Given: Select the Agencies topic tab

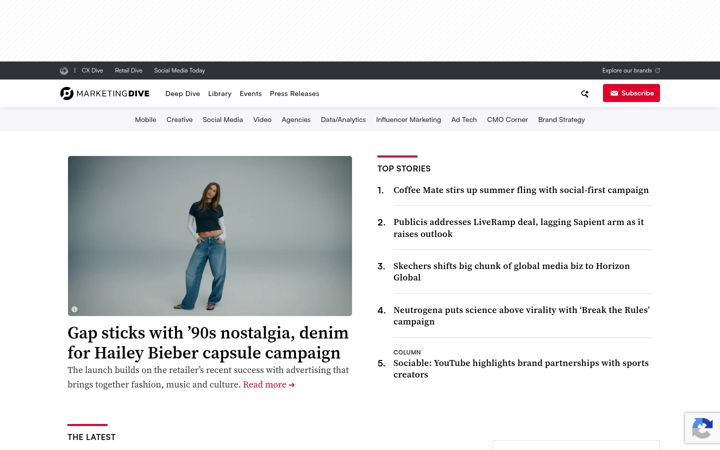Looking at the screenshot, I should point(296,120).
